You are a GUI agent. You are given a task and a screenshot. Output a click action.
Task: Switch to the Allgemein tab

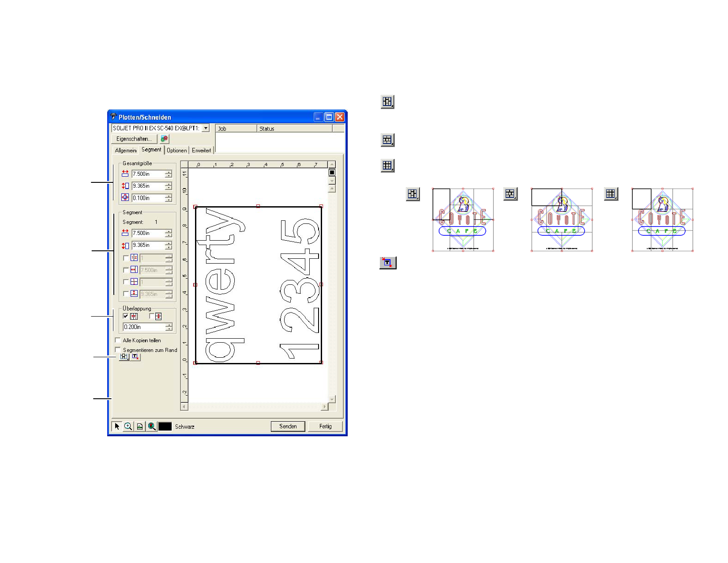pos(125,151)
